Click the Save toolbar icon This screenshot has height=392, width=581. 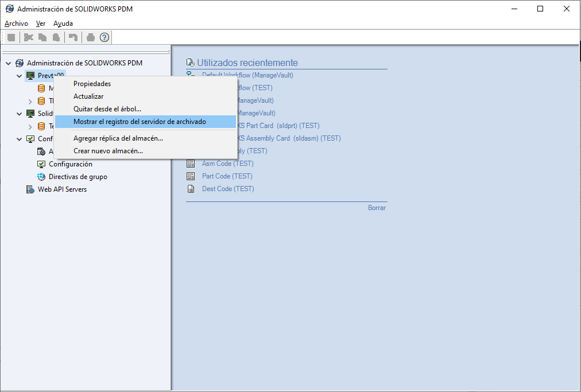tap(11, 37)
